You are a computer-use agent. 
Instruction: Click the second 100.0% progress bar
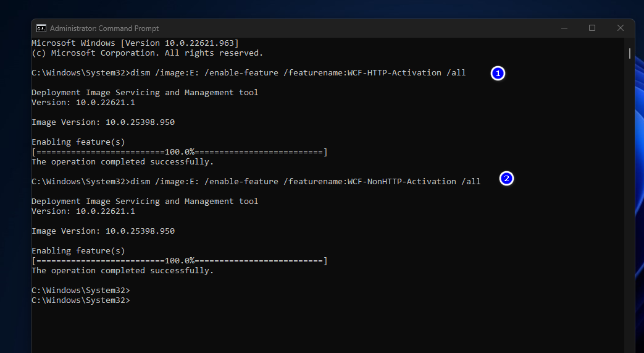tap(180, 261)
